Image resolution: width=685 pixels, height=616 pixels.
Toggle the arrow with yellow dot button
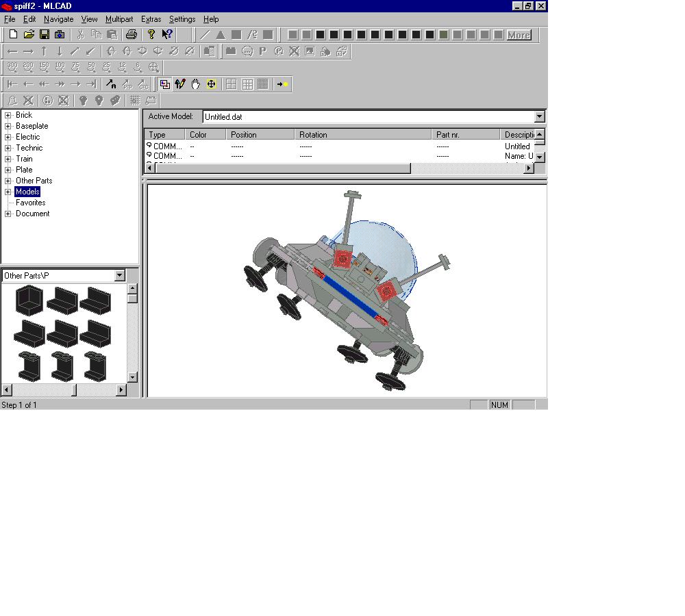point(283,84)
